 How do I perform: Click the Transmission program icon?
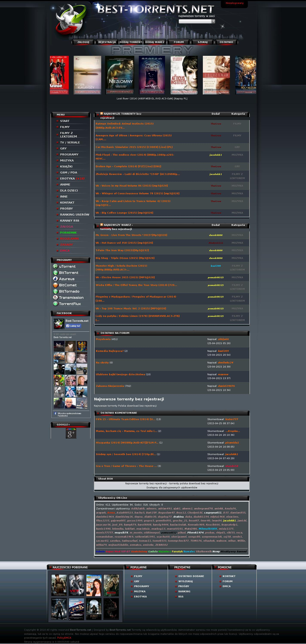tap(55, 298)
